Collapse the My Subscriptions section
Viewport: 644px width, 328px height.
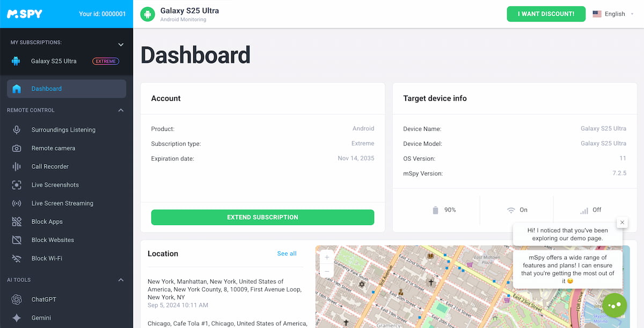tap(121, 44)
